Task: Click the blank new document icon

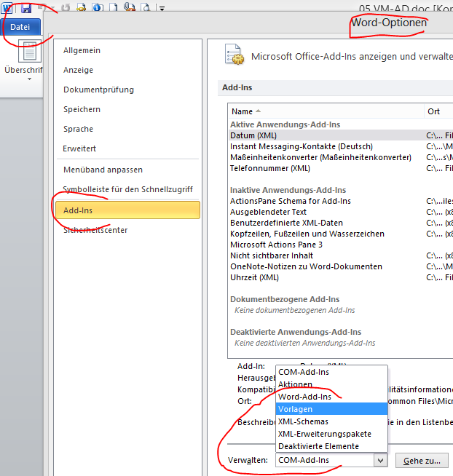Action: pos(114,7)
